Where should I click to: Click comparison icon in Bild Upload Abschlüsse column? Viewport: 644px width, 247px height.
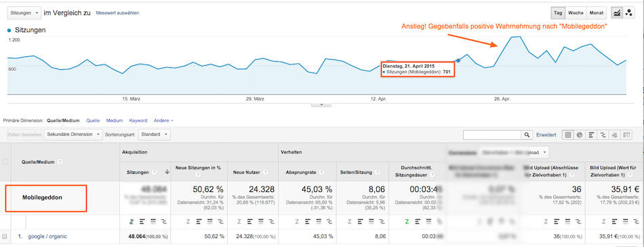(578, 222)
